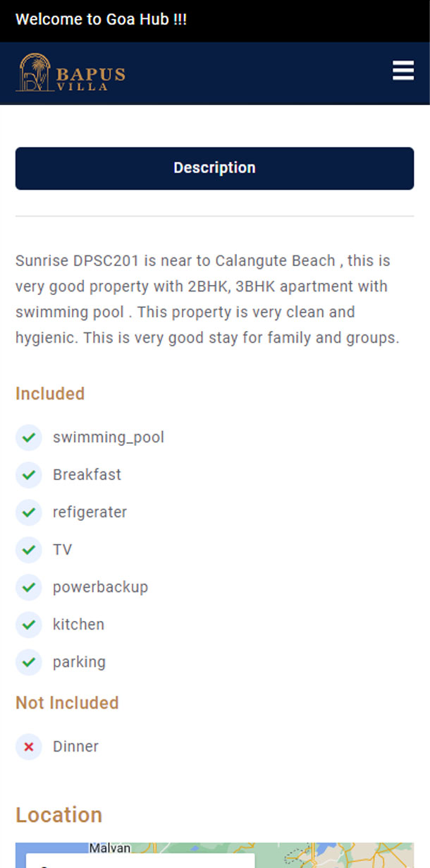
Task: Select the Description tab button
Action: pyautogui.click(x=214, y=168)
